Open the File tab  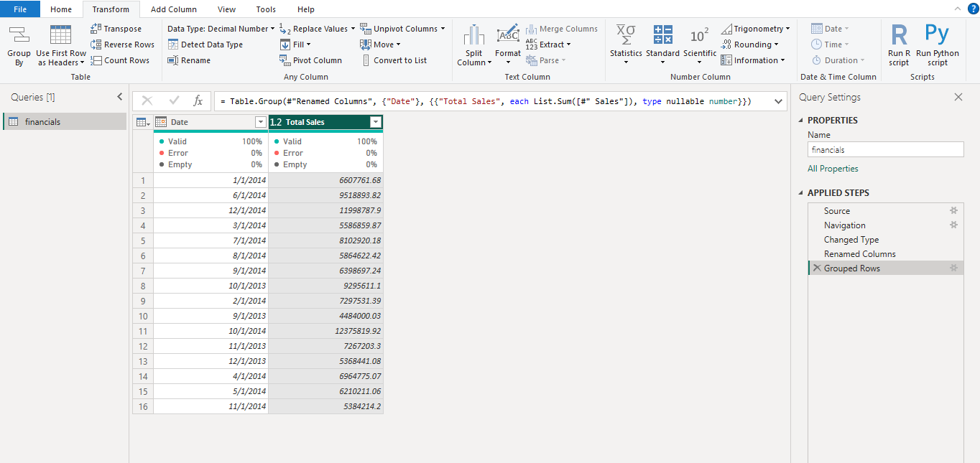point(20,9)
